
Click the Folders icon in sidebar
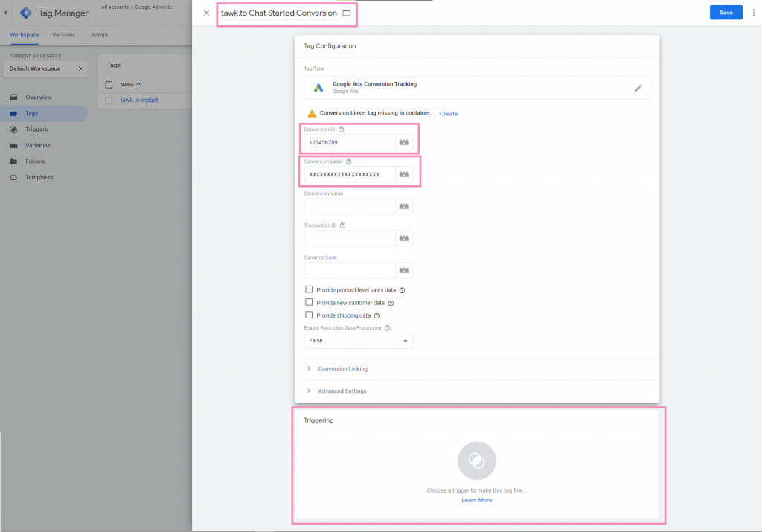13,161
